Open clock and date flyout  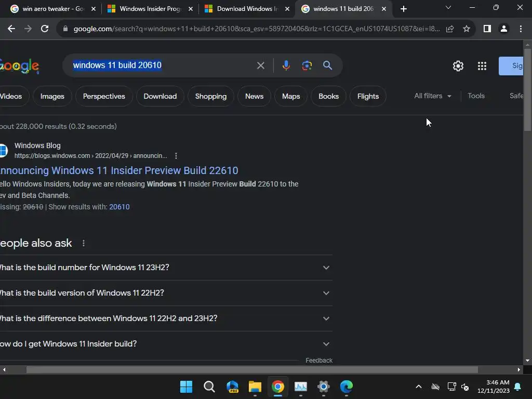point(494,387)
